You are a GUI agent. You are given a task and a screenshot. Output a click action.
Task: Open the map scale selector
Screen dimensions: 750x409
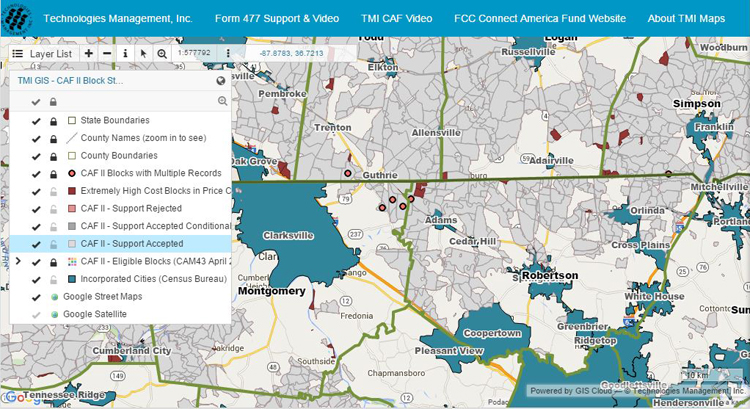pos(193,53)
